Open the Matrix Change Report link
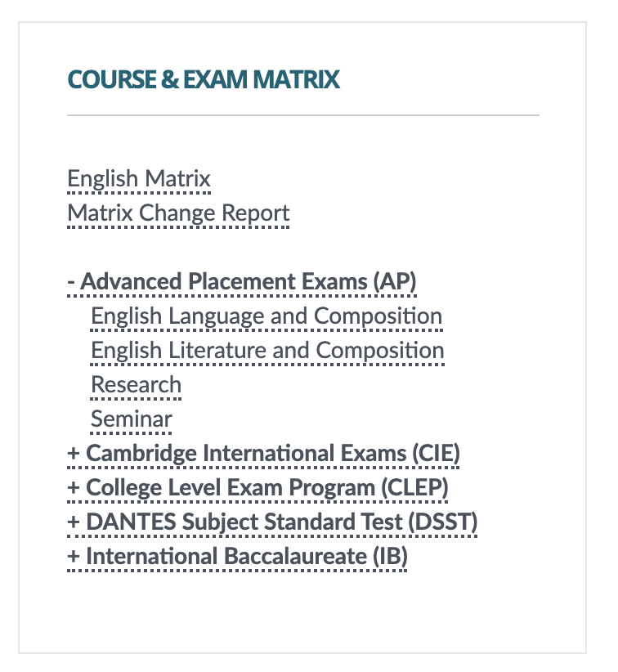 [x=178, y=213]
